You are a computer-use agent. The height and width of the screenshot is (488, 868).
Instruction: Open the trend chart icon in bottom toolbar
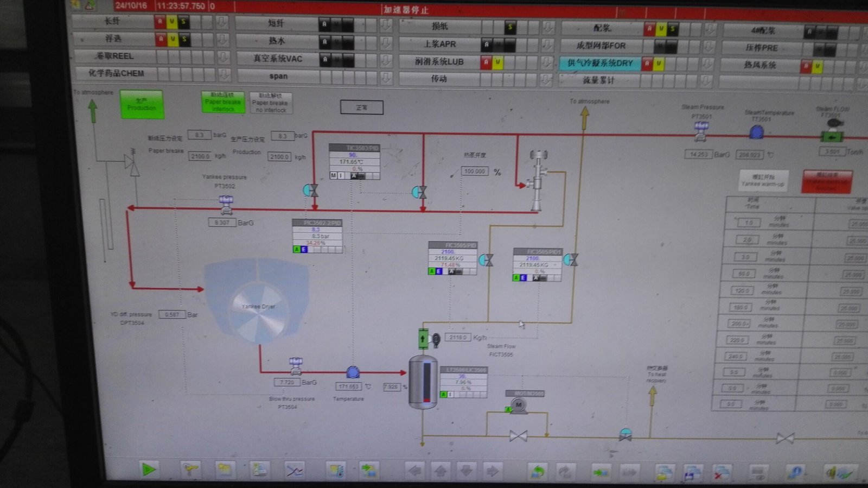(295, 470)
